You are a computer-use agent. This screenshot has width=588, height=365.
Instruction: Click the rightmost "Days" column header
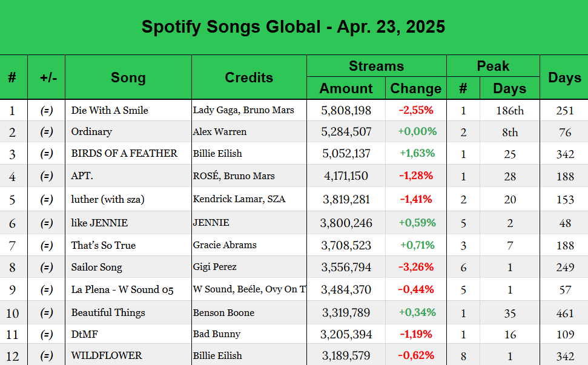[564, 77]
